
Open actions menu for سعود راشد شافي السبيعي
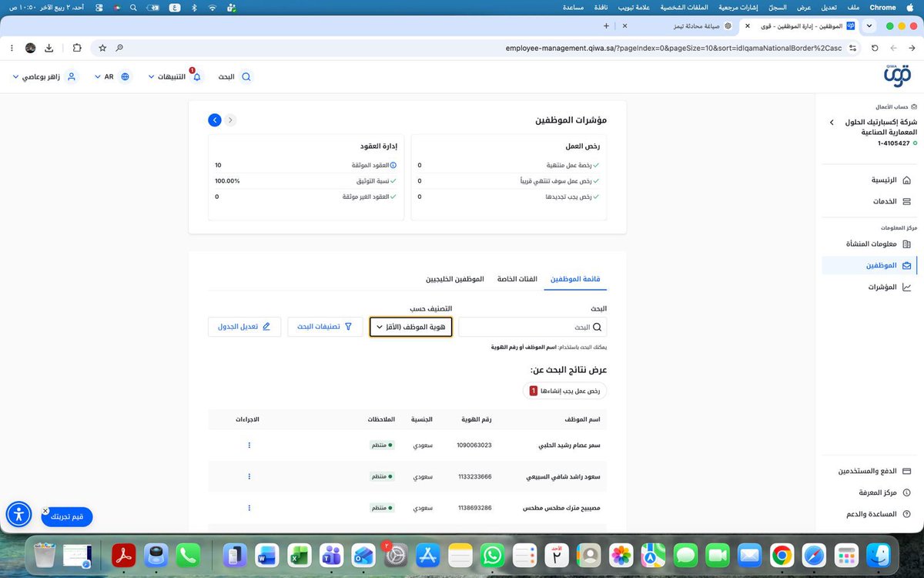(x=249, y=476)
